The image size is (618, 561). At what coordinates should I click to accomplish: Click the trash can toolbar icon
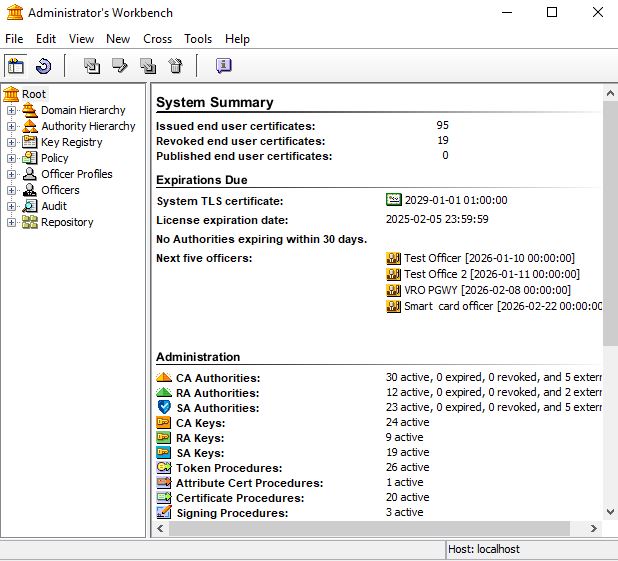pos(175,66)
